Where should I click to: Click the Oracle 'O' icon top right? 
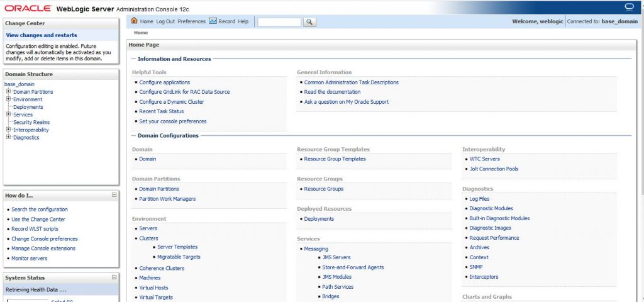(x=628, y=7)
